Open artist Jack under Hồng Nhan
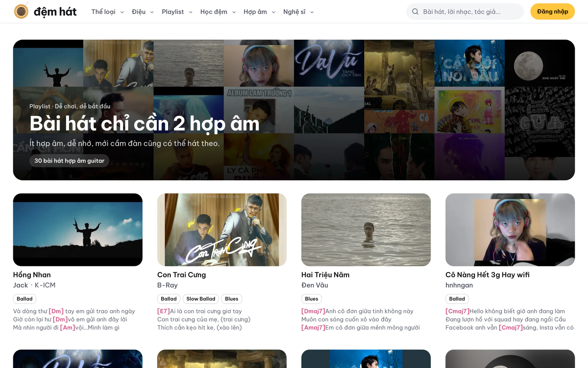 click(21, 285)
